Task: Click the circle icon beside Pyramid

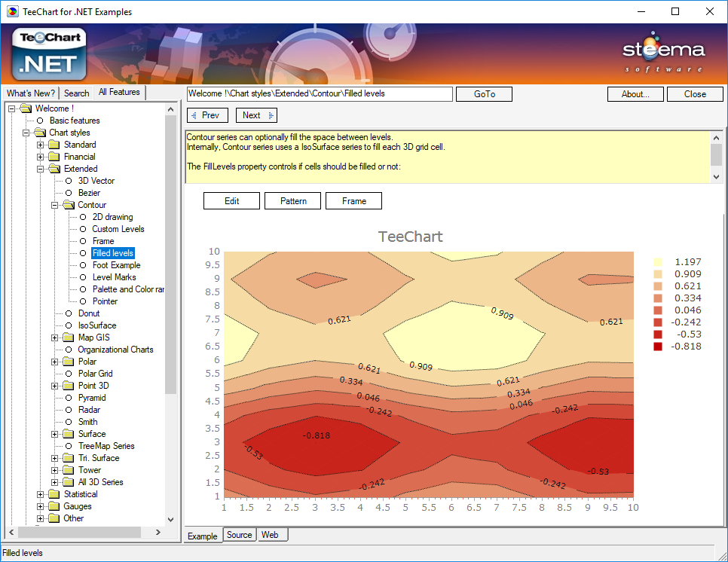Action: click(69, 399)
